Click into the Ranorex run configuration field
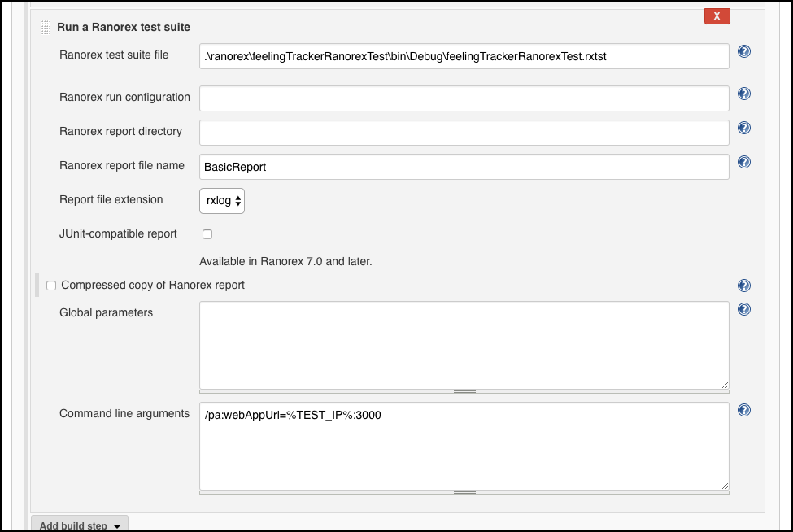Screen dimensions: 793x532 coord(464,98)
